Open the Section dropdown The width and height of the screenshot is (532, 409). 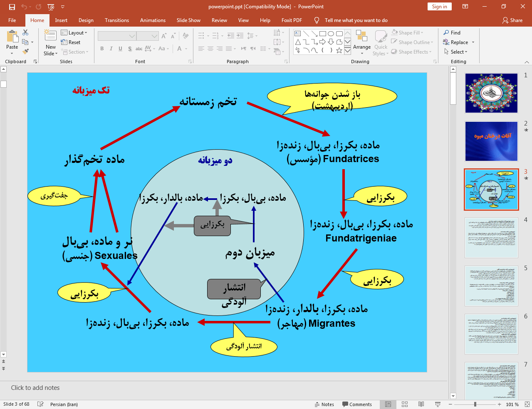(75, 52)
